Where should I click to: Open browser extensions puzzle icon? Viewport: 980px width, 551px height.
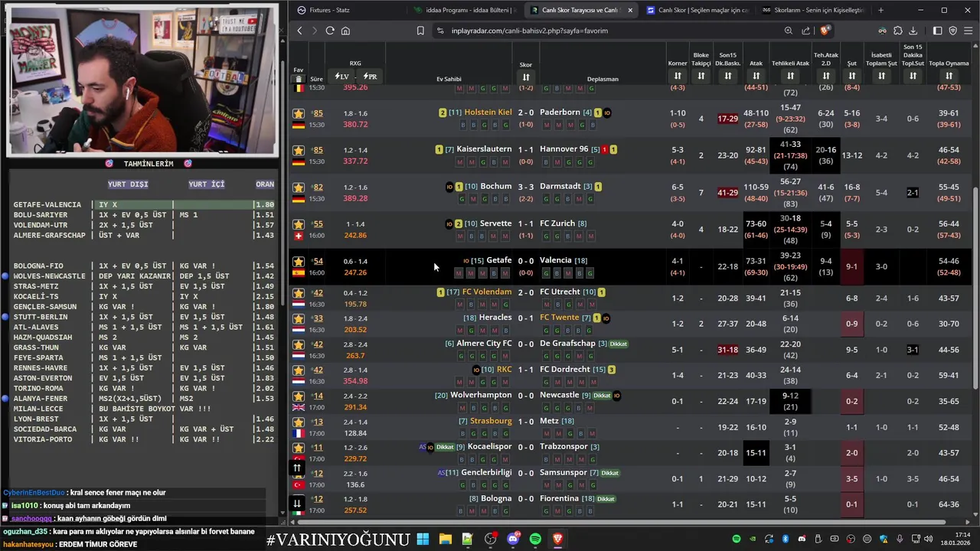pos(898,31)
